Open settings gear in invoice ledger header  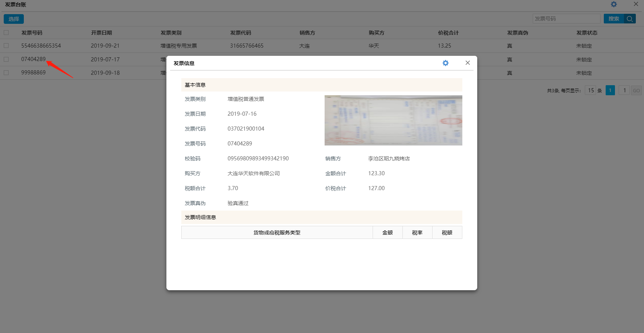pyautogui.click(x=614, y=4)
